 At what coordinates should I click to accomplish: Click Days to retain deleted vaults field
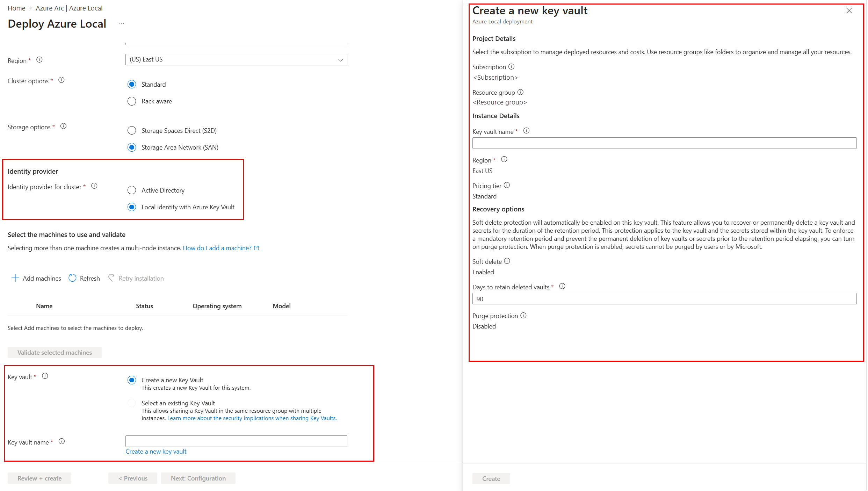coord(664,299)
